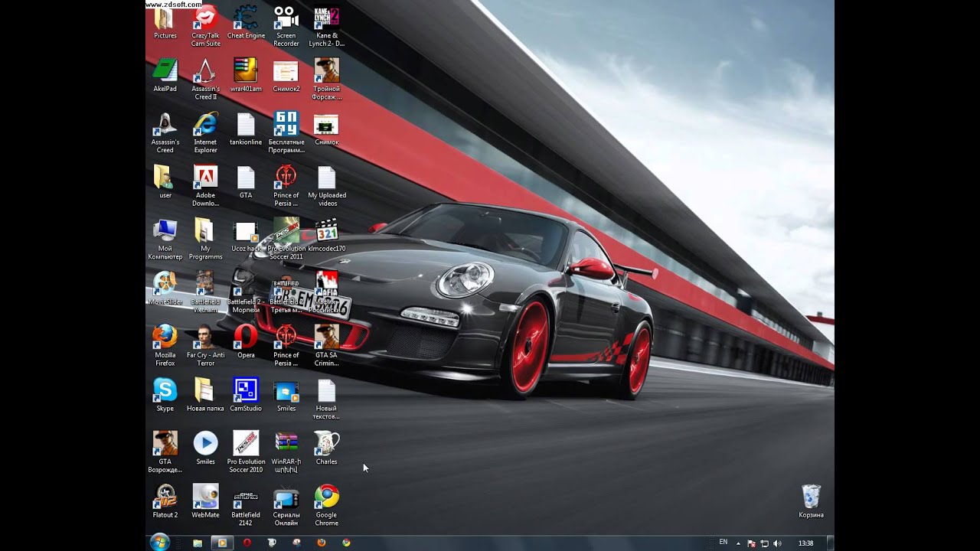Select Pro Evolution Soccer 2010 shortcut
The height and width of the screenshot is (551, 980).
coord(246,452)
